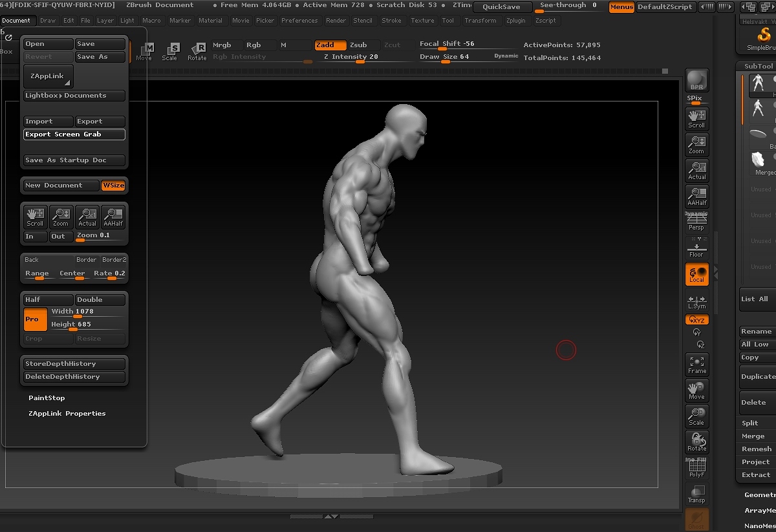Adjust the Document Width slider
The width and height of the screenshot is (776, 532).
click(88, 312)
